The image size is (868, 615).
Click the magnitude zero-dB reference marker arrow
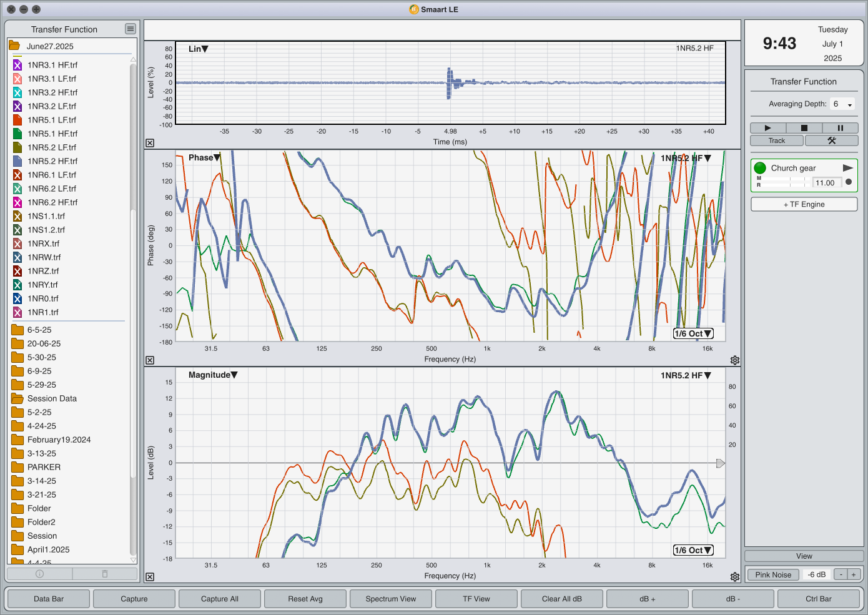click(720, 463)
